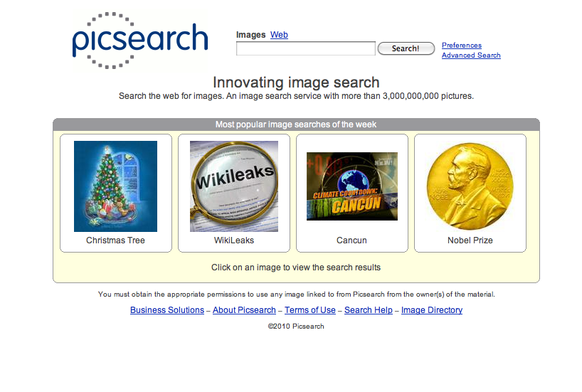Select the Images search tab
This screenshot has width=582, height=392.
click(x=251, y=35)
